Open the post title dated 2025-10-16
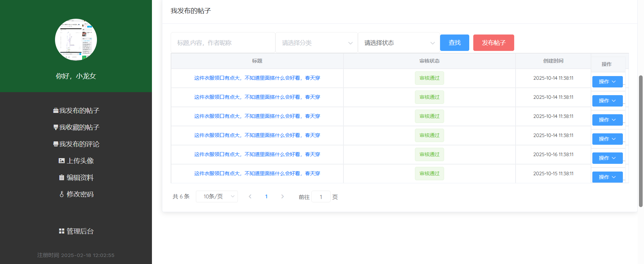This screenshot has height=264, width=644. [x=257, y=154]
